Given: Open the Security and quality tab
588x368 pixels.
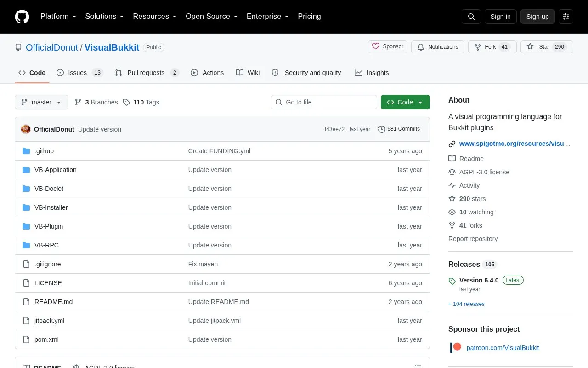Looking at the screenshot, I should coord(306,73).
